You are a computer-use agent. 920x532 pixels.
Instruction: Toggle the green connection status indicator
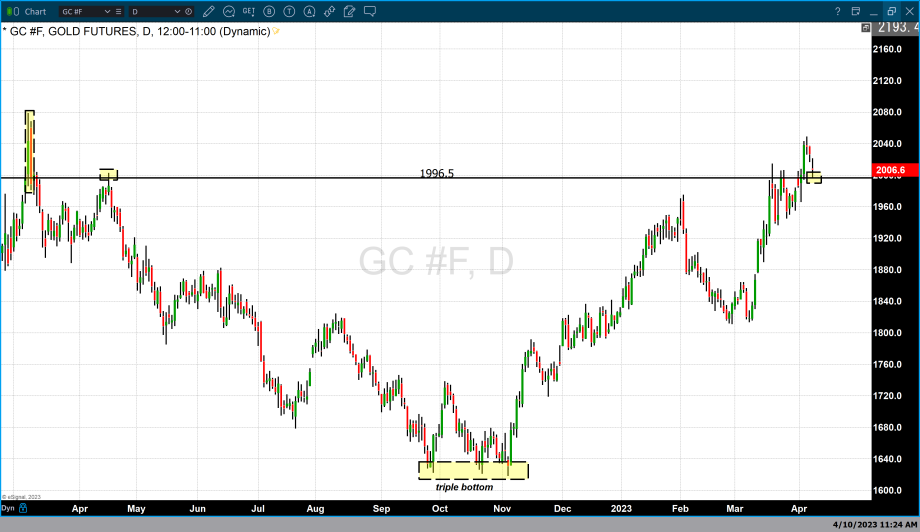(x=7, y=11)
